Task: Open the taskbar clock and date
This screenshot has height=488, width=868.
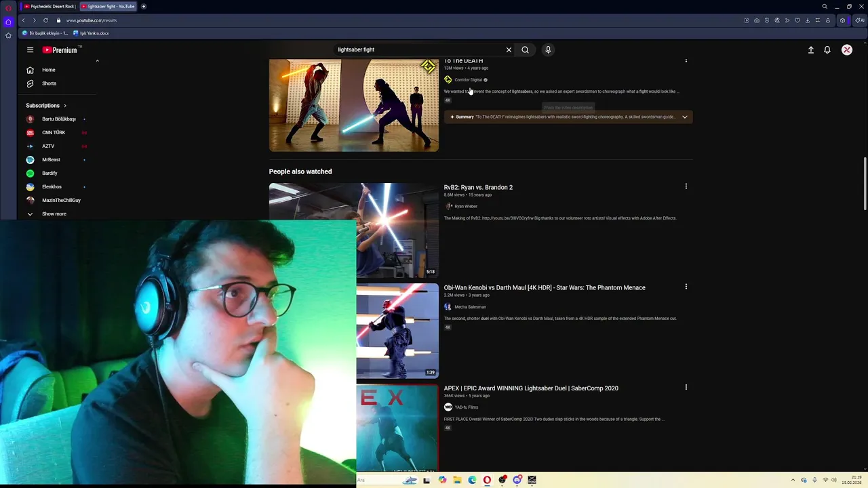Action: click(852, 480)
